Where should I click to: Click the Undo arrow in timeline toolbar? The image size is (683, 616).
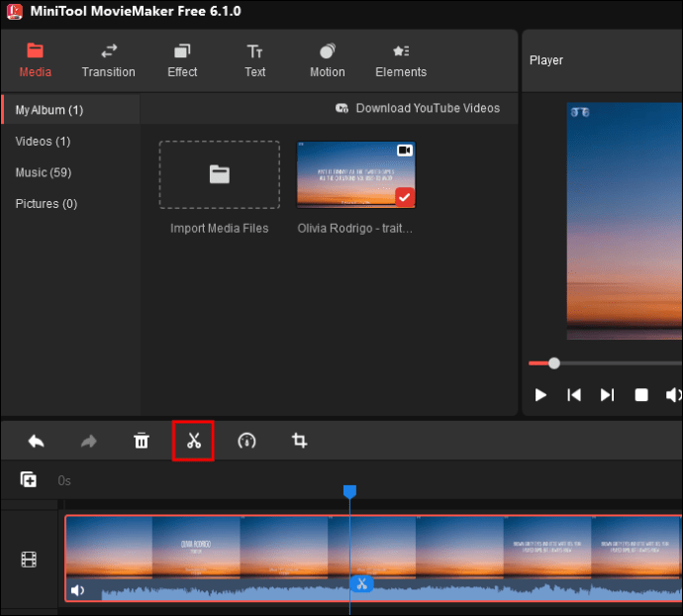pos(37,441)
